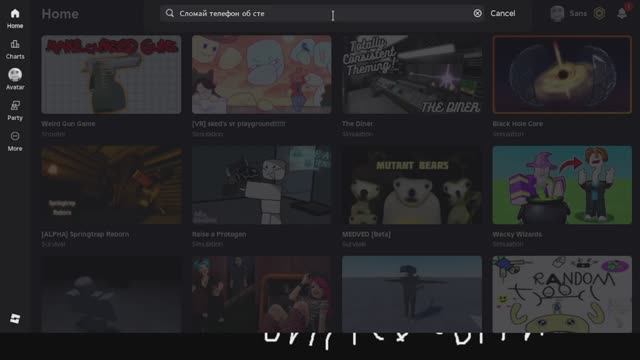Image resolution: width=640 pixels, height=360 pixels.
Task: Click the Black Hole Core title
Action: (x=518, y=124)
